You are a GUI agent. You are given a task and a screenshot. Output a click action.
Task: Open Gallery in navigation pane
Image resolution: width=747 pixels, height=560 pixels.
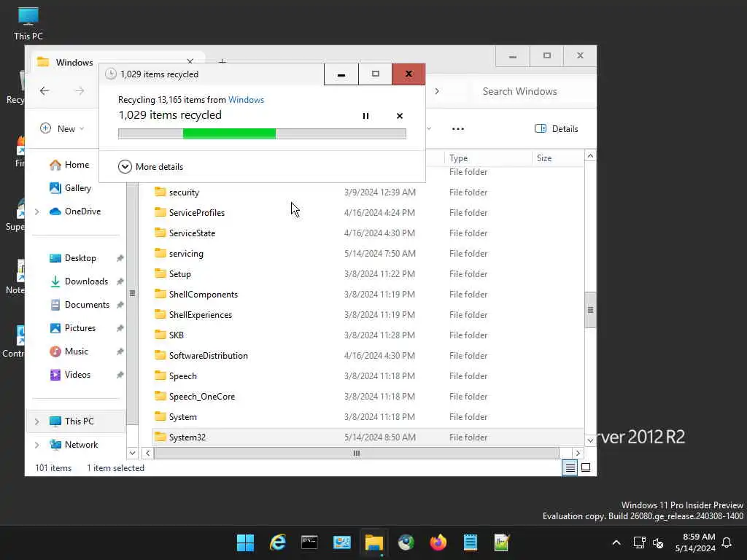pos(71,188)
